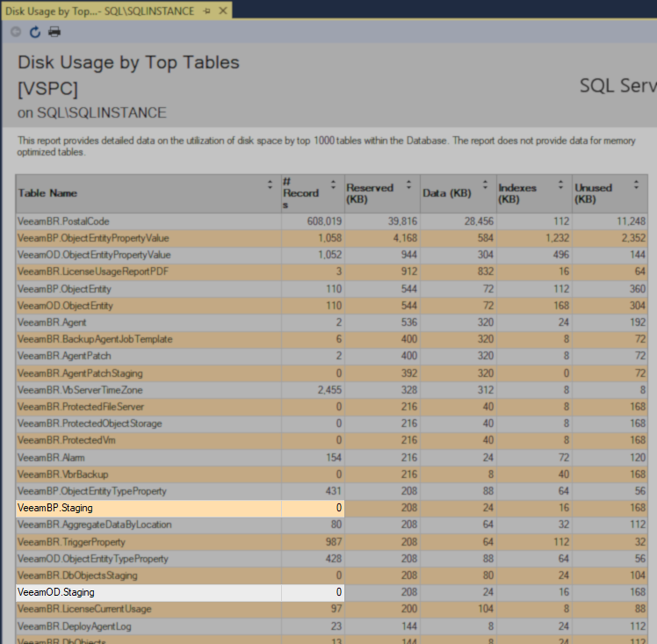This screenshot has height=644, width=657.
Task: Select VeeamBR.ProtectedFileServer table name
Action: point(81,407)
